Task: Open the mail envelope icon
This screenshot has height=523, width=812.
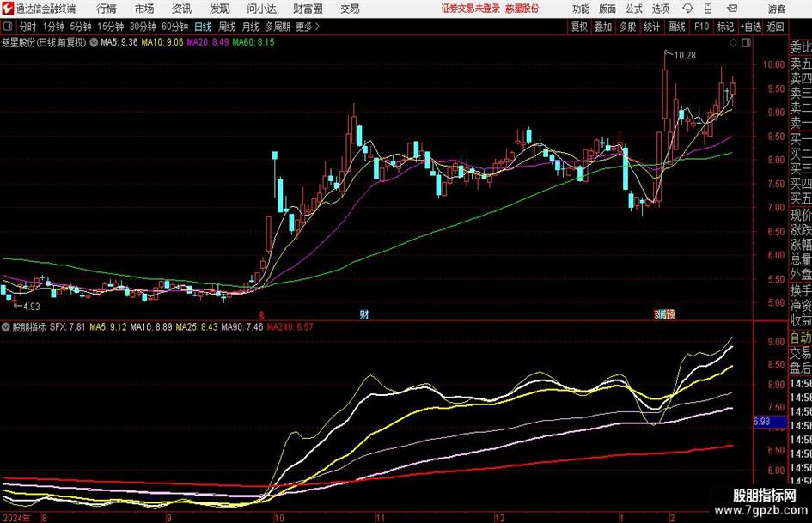Action: coord(732,9)
